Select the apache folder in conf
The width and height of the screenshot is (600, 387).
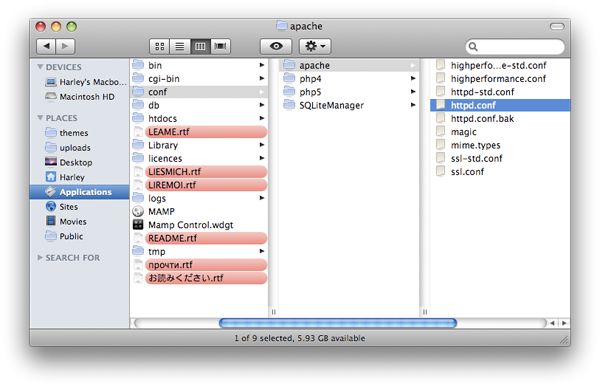coord(349,65)
